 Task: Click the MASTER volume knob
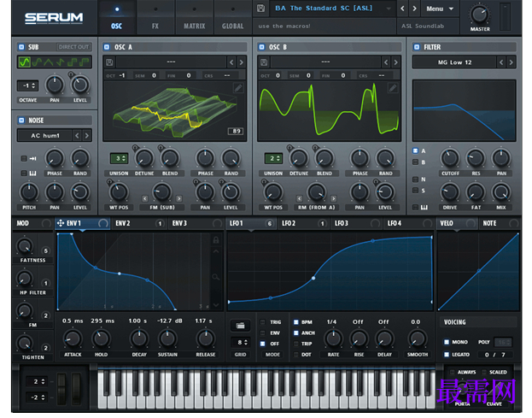pyautogui.click(x=479, y=15)
